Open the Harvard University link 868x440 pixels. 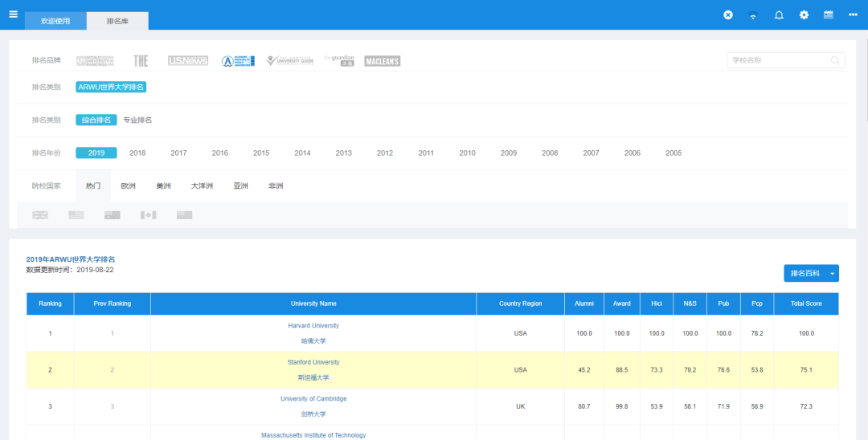click(313, 326)
